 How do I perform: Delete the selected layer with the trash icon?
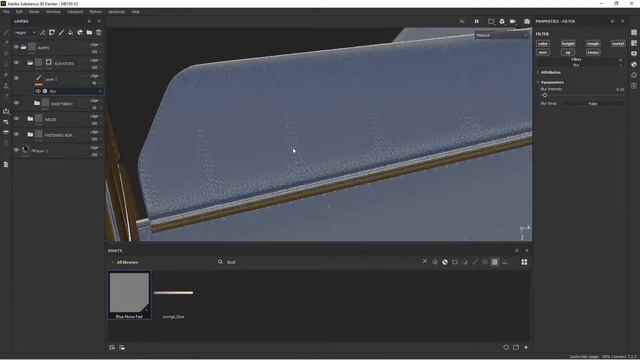99,32
